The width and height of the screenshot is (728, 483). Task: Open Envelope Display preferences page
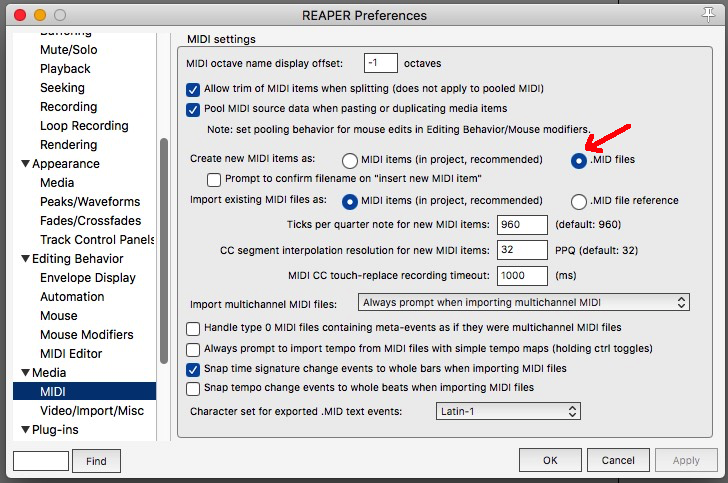pyautogui.click(x=88, y=278)
